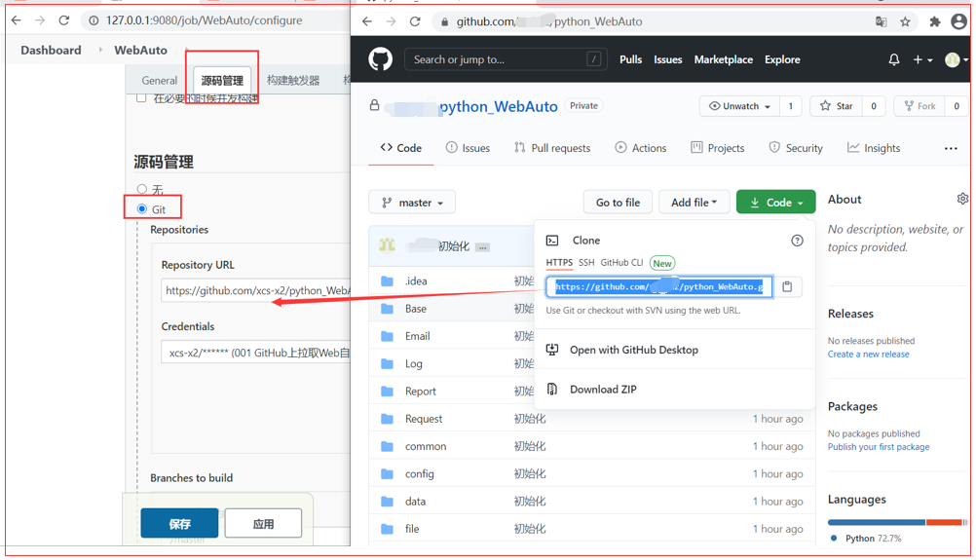Reload the Jenkins configure page
The height and width of the screenshot is (560, 976).
coord(64,20)
